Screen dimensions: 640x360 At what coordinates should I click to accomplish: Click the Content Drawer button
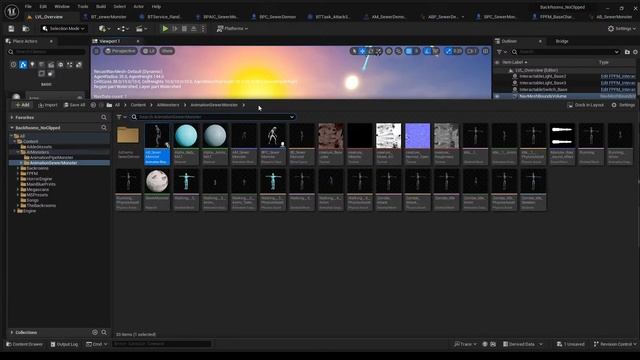coord(24,344)
